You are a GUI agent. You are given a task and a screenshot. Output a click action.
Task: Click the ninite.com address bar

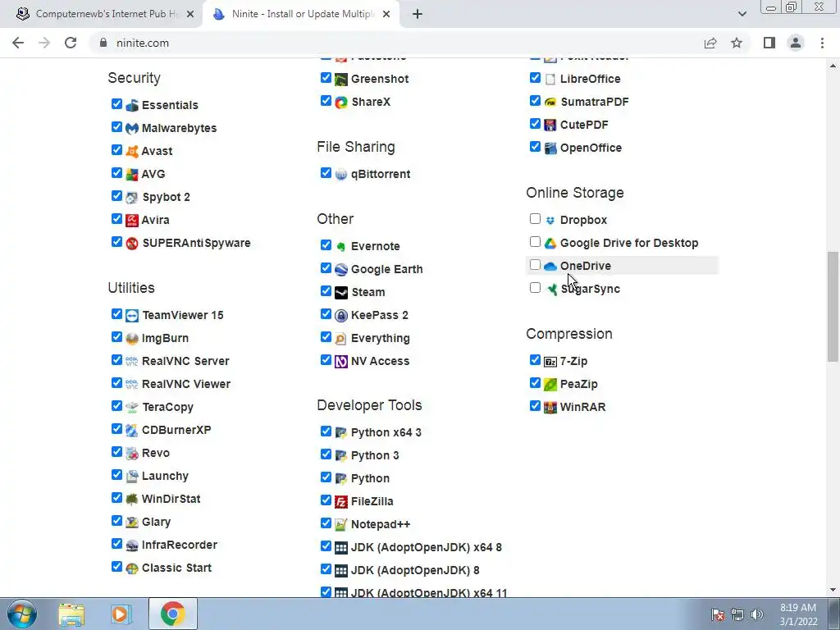[x=396, y=43]
